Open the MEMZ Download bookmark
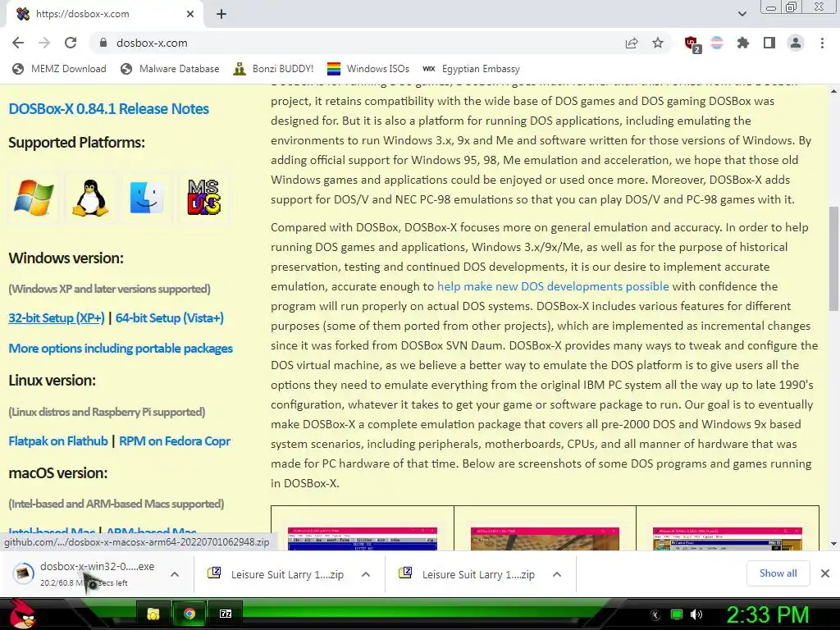The image size is (840, 630). click(x=59, y=69)
